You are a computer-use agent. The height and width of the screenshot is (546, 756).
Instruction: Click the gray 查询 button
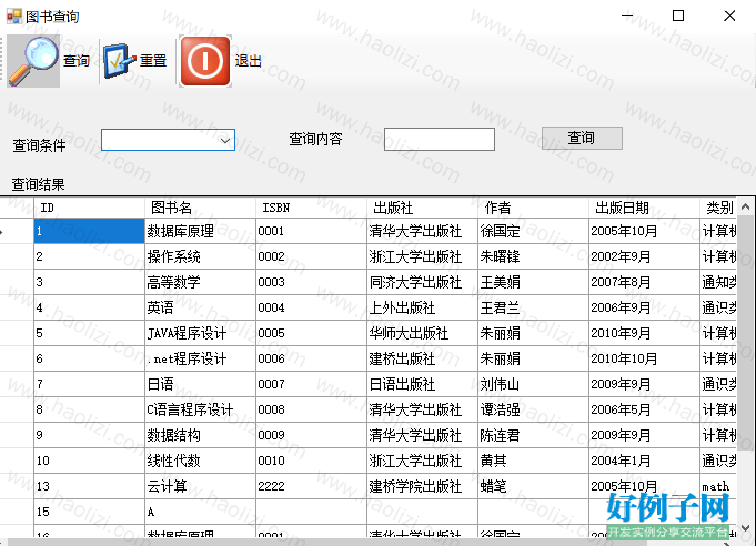tap(582, 138)
